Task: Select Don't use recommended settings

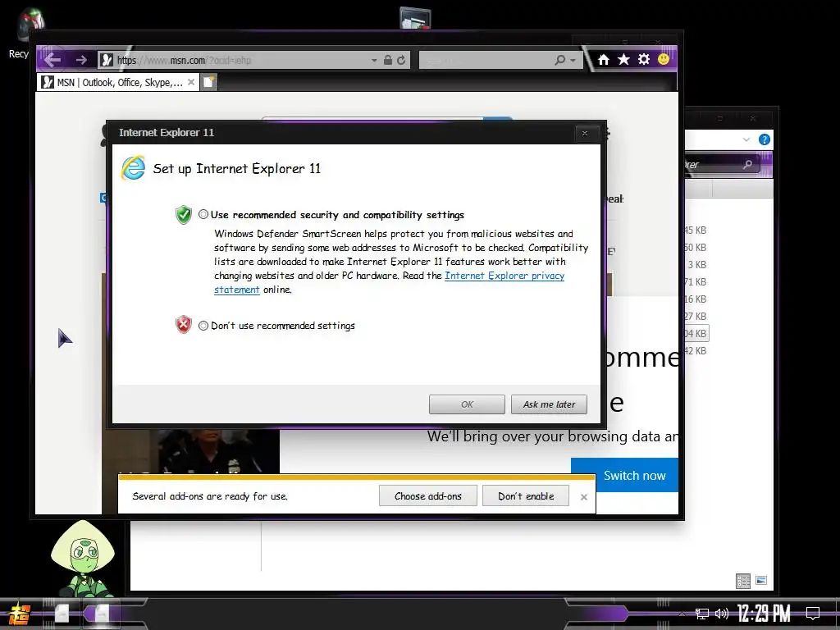Action: [x=203, y=325]
